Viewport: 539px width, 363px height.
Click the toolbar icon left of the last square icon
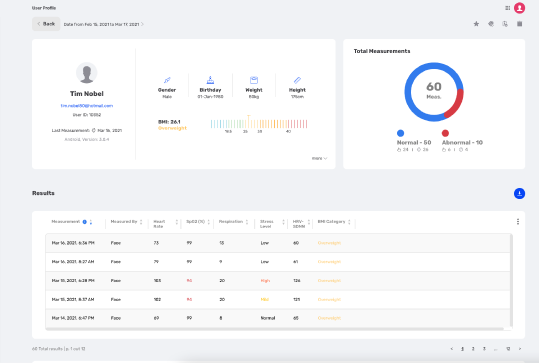pos(505,24)
